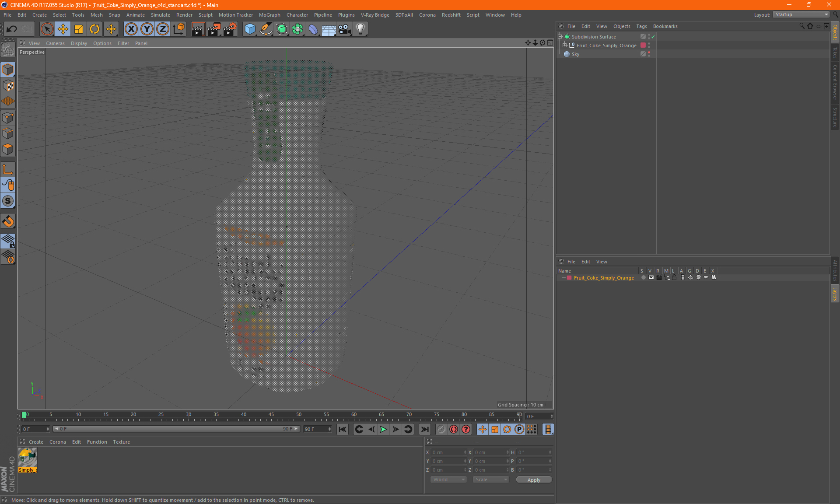
Task: Select the Simply material thumbnail
Action: [28, 460]
